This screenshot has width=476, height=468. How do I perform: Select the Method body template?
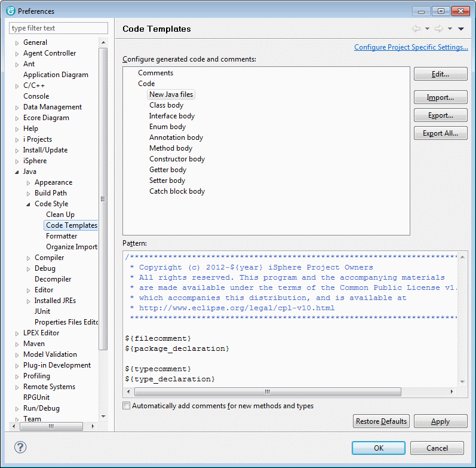[x=171, y=148]
